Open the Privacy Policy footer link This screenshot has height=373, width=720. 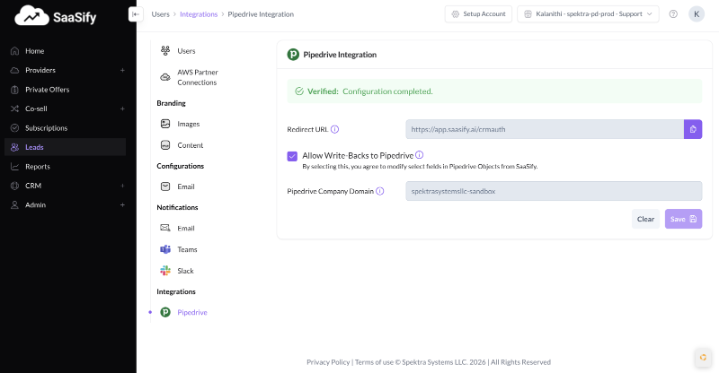click(x=328, y=362)
